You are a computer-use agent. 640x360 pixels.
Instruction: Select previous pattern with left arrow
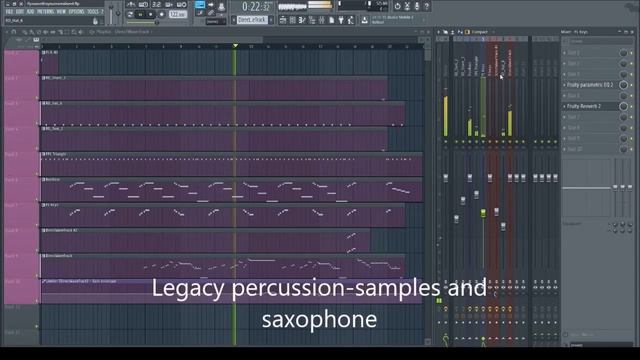tap(234, 20)
